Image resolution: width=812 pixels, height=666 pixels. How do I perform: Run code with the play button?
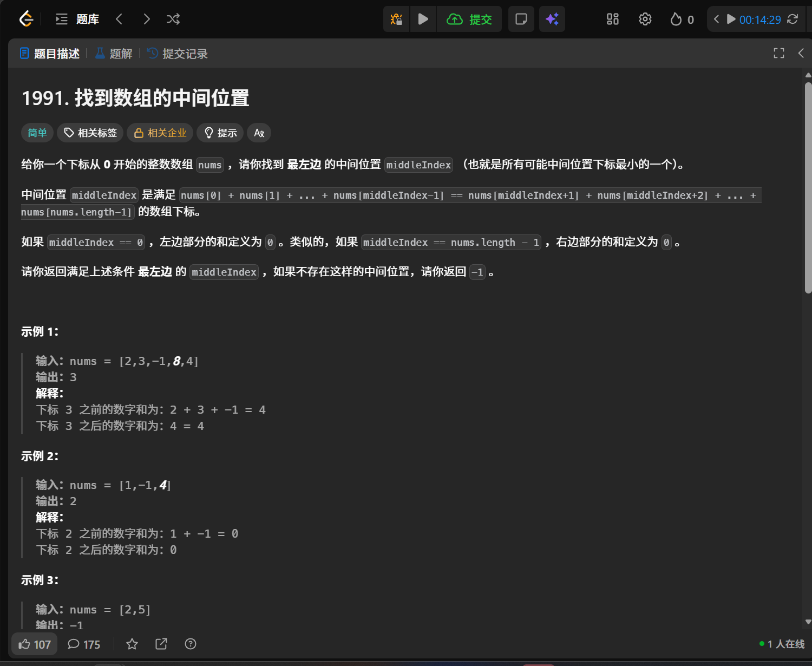[x=423, y=19]
